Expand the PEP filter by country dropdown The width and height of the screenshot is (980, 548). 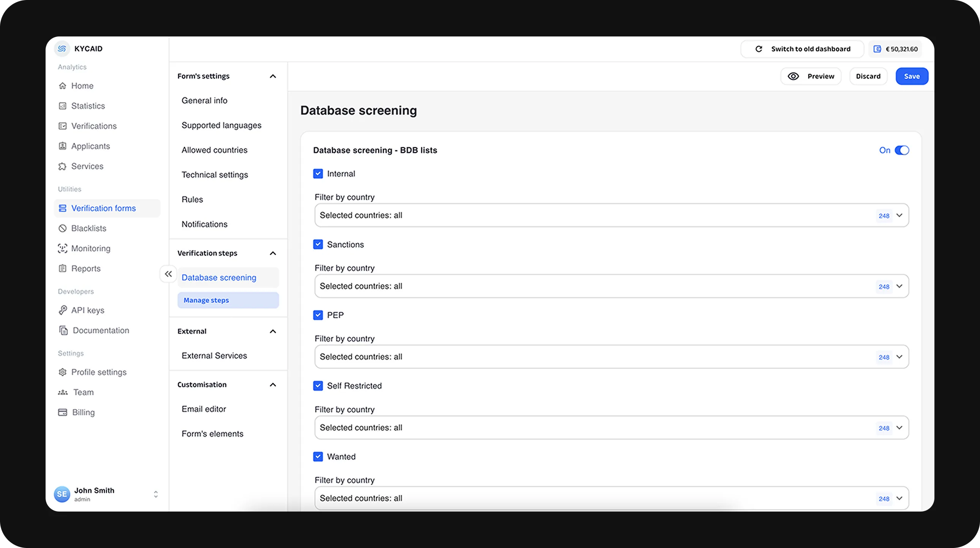pos(900,357)
